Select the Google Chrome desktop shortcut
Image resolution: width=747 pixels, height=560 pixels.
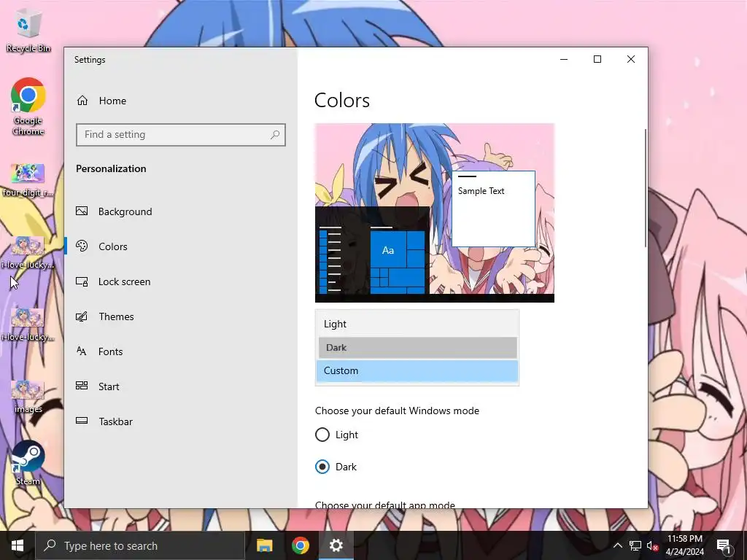coord(28,106)
